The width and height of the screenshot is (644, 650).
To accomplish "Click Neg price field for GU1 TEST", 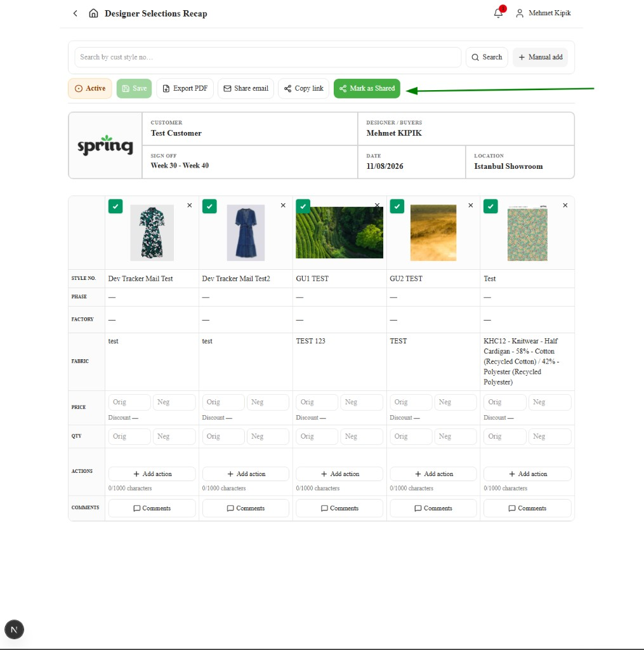I will (x=362, y=402).
